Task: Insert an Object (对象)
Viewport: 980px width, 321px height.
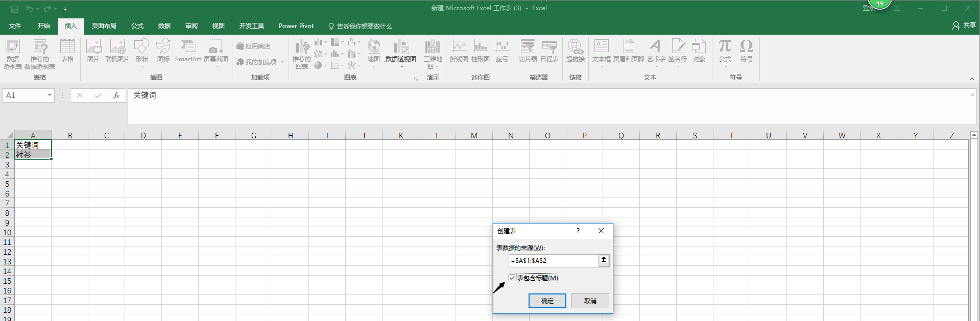Action: pos(699,51)
